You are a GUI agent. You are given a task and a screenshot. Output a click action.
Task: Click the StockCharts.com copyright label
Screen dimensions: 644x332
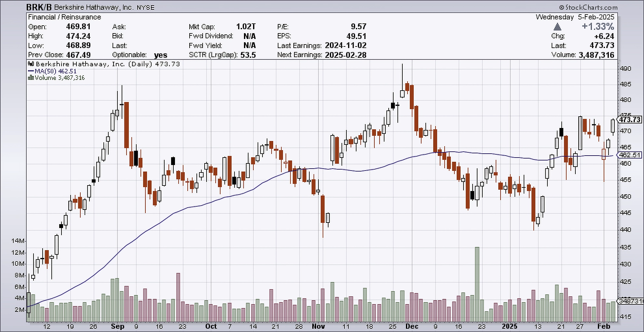[x=588, y=7]
